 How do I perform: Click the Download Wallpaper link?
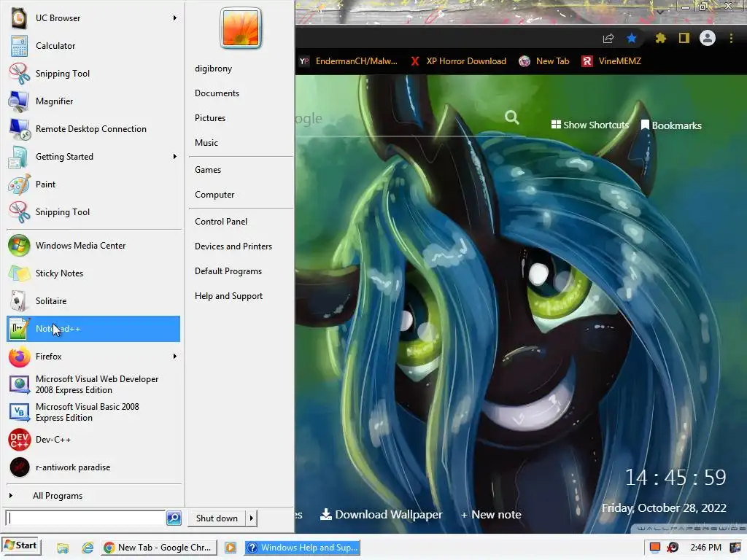point(381,514)
